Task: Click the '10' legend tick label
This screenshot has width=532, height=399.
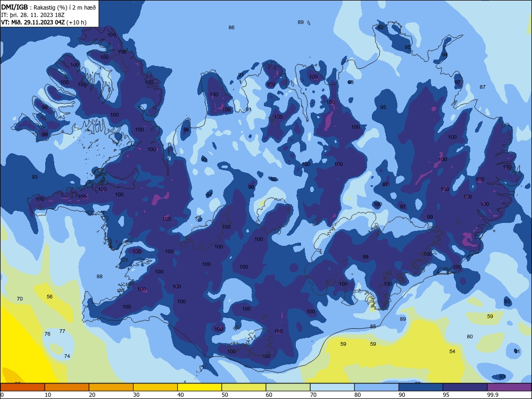Action: coord(48,395)
